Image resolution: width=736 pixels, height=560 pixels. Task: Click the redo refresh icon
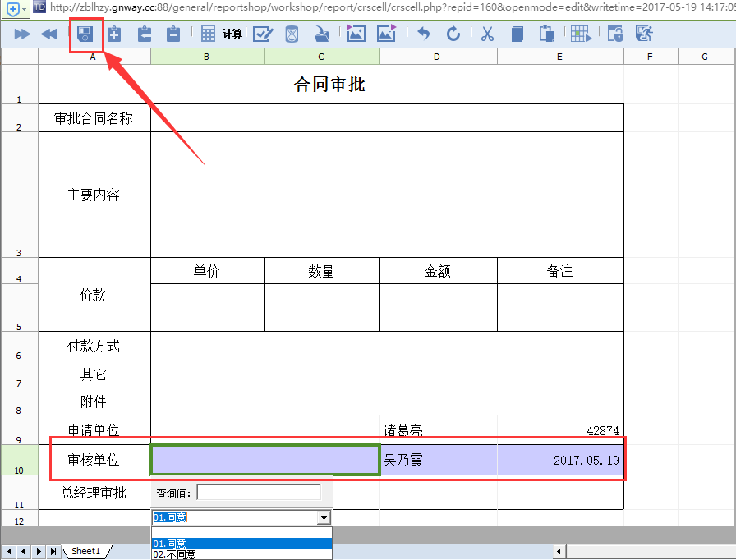(453, 34)
